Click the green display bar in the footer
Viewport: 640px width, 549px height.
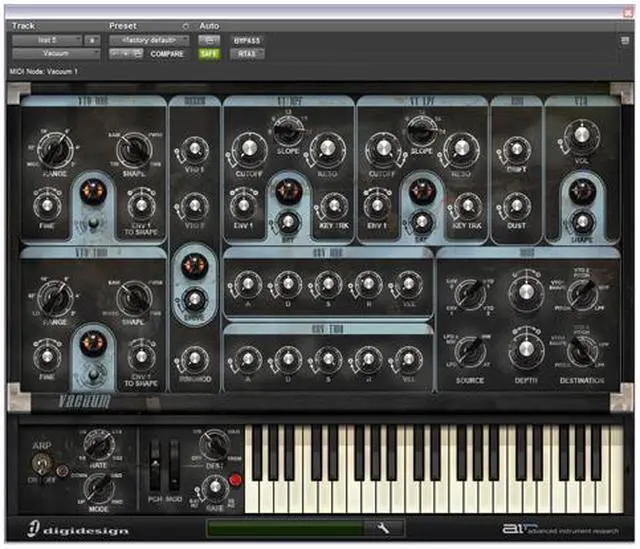click(x=286, y=528)
